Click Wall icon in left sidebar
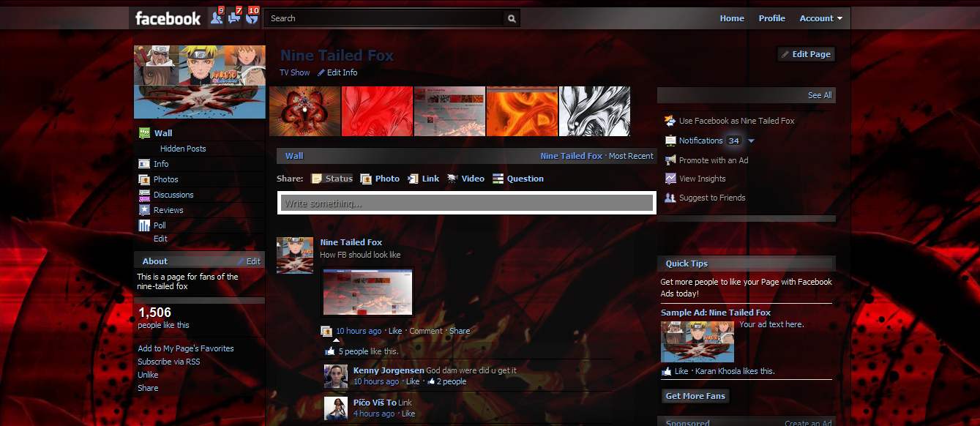The height and width of the screenshot is (426, 980). pyautogui.click(x=144, y=133)
